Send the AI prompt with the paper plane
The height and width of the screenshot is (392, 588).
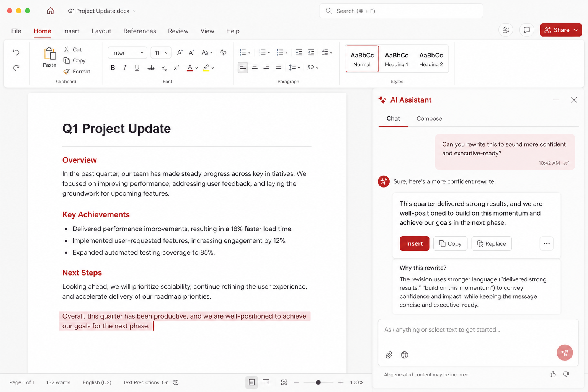click(x=565, y=353)
